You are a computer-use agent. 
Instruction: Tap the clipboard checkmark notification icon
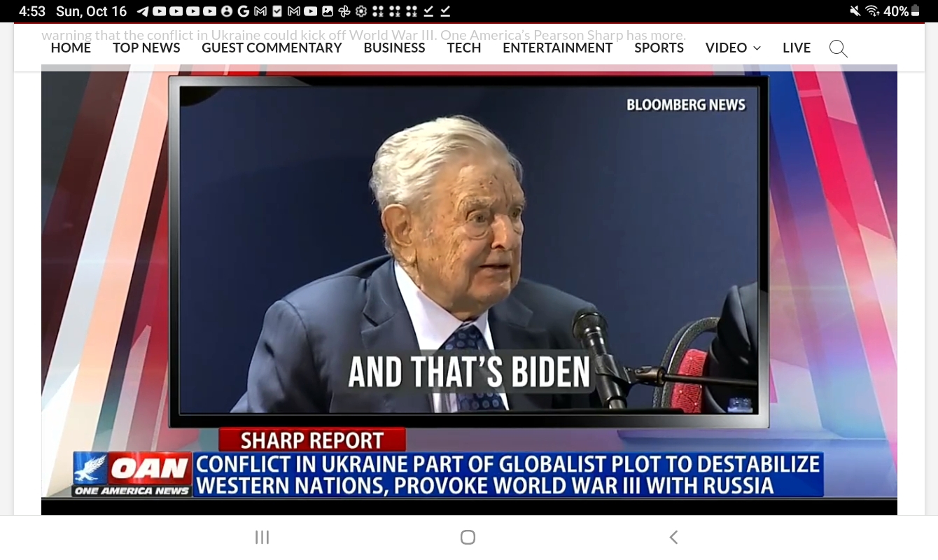pyautogui.click(x=277, y=11)
